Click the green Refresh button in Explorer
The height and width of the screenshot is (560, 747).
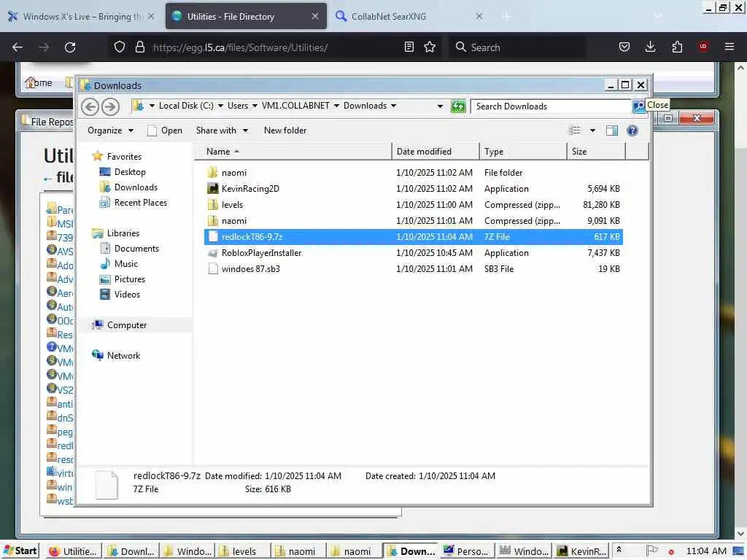458,106
